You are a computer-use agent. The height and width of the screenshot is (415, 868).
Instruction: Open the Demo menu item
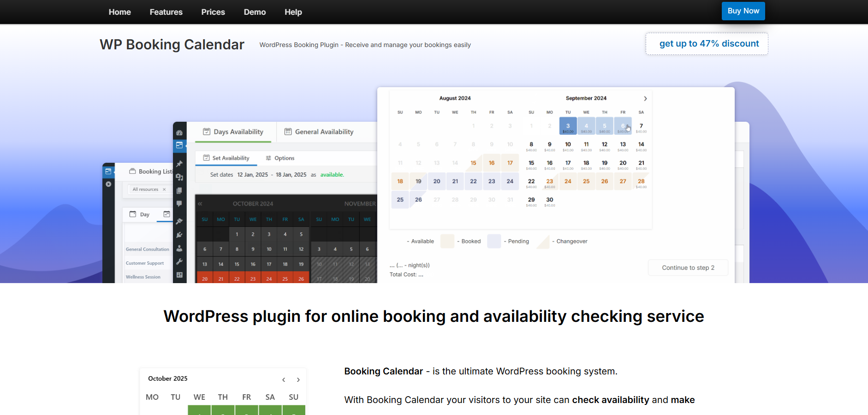click(255, 12)
